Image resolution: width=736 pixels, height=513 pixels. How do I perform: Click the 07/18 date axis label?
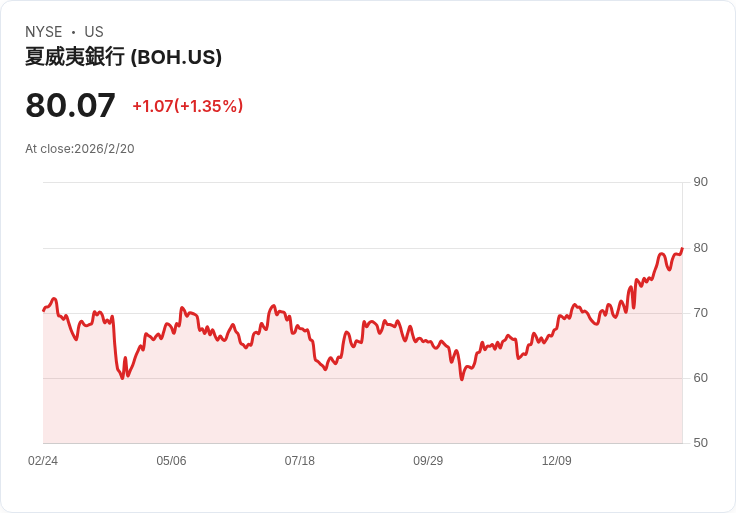click(299, 461)
